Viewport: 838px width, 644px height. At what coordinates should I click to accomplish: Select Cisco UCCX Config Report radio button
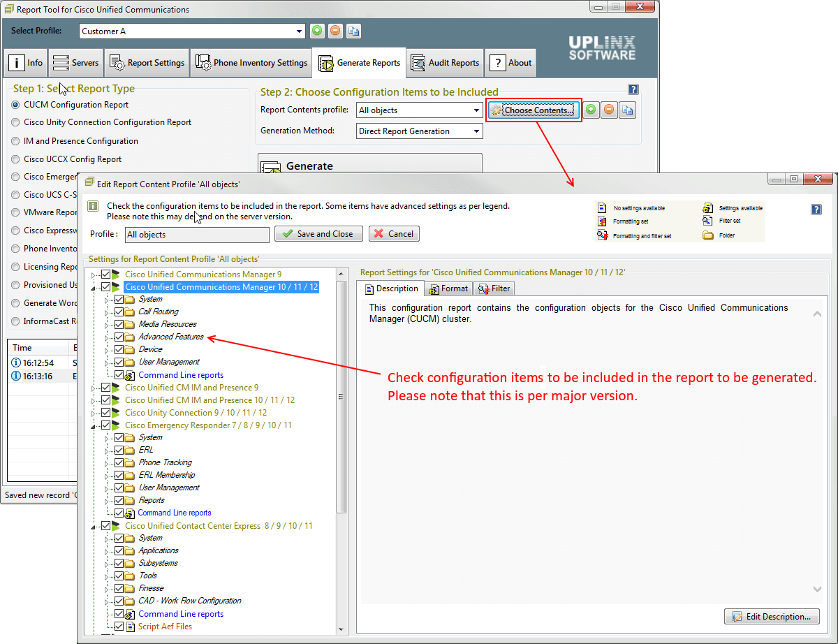click(15, 159)
